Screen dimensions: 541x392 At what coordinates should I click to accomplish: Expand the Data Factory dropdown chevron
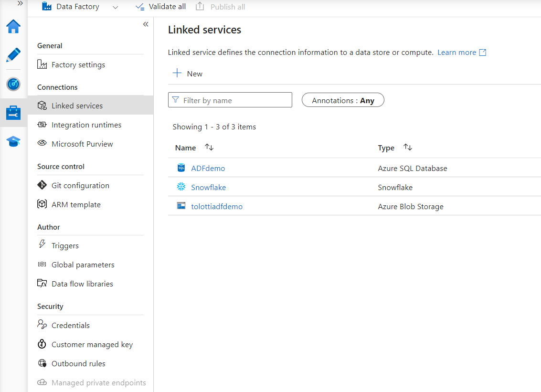click(x=115, y=7)
